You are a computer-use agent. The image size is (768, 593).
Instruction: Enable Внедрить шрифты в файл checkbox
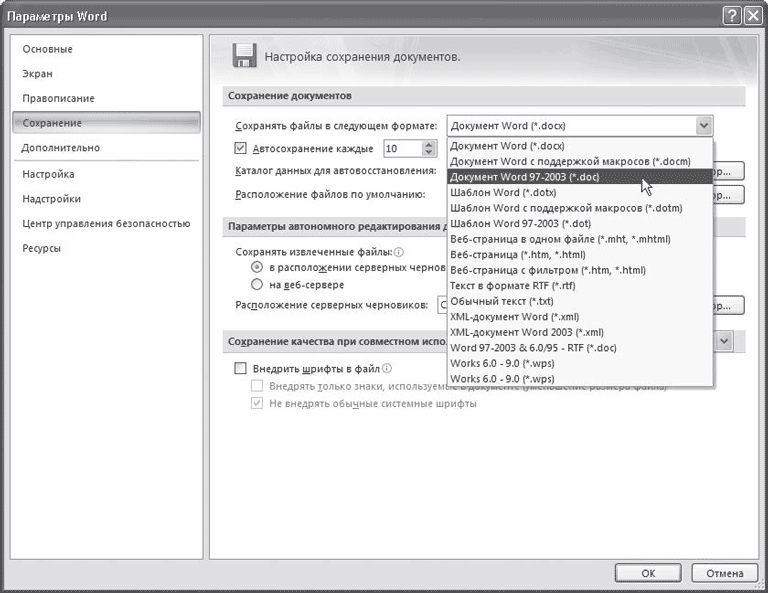[240, 368]
